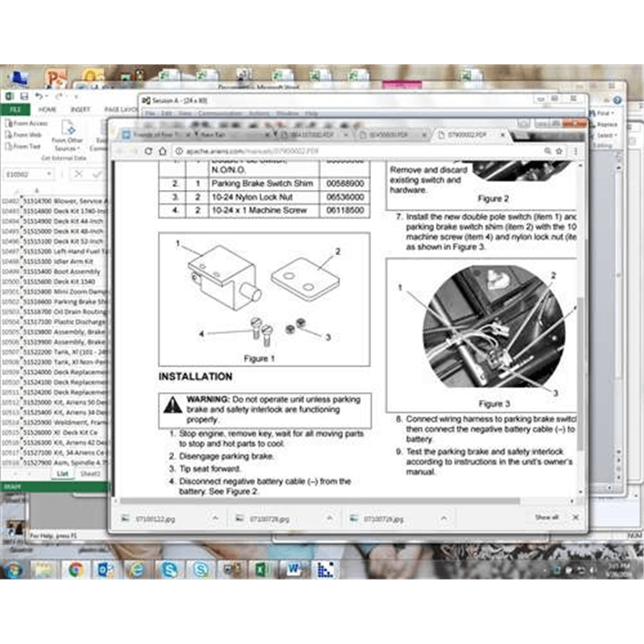Select the List sheet tab in Excel

[x=63, y=473]
